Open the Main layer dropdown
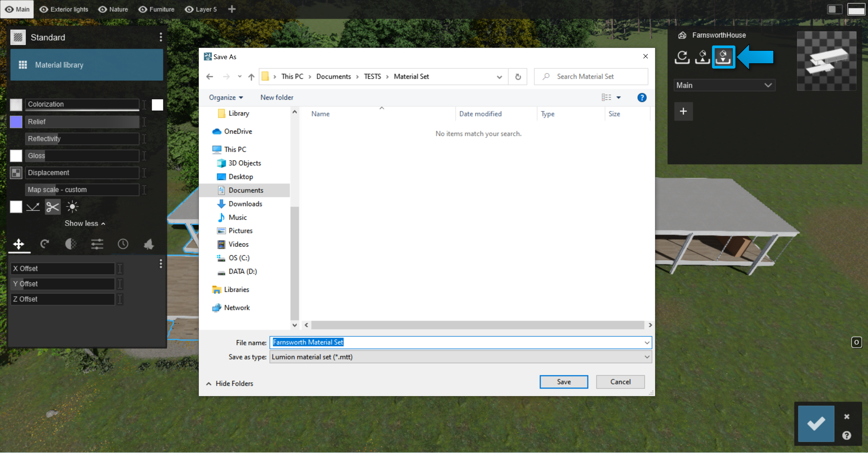Screen dimensions: 868x453 coord(724,85)
